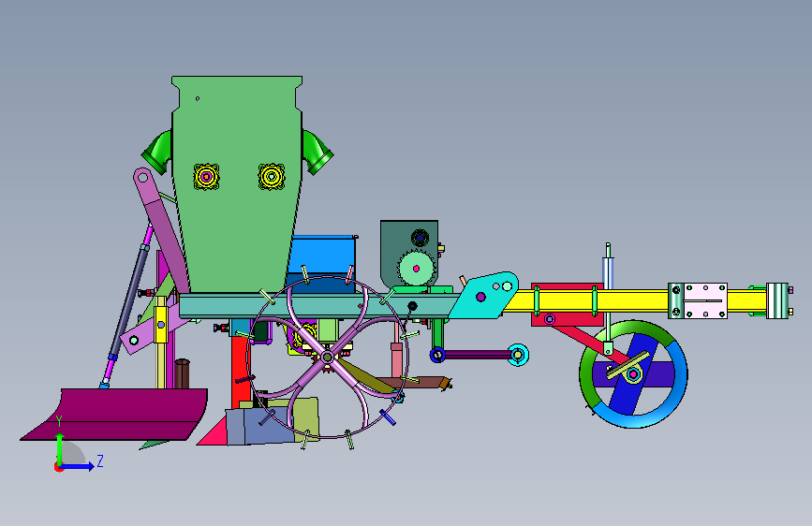Select the cyan hitch bracket plate
Image resolution: width=812 pixels, height=526 pixels.
[483, 295]
